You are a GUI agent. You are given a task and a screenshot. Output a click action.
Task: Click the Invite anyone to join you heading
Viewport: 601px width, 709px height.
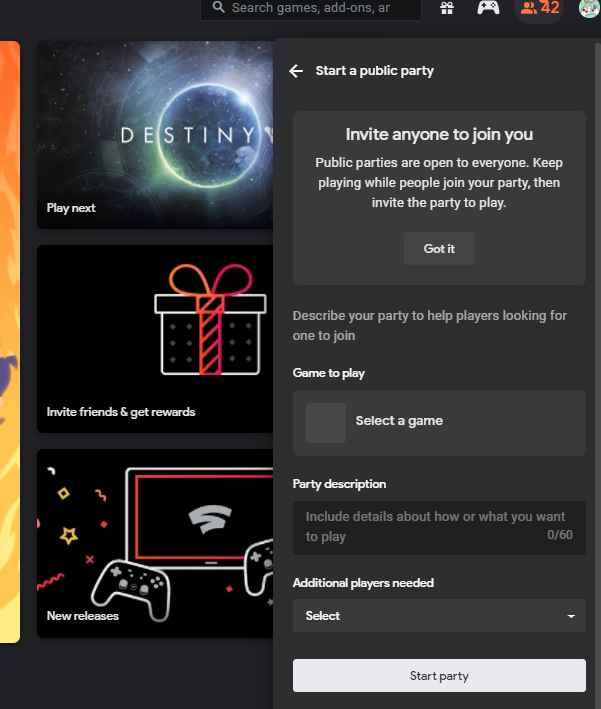coord(439,135)
